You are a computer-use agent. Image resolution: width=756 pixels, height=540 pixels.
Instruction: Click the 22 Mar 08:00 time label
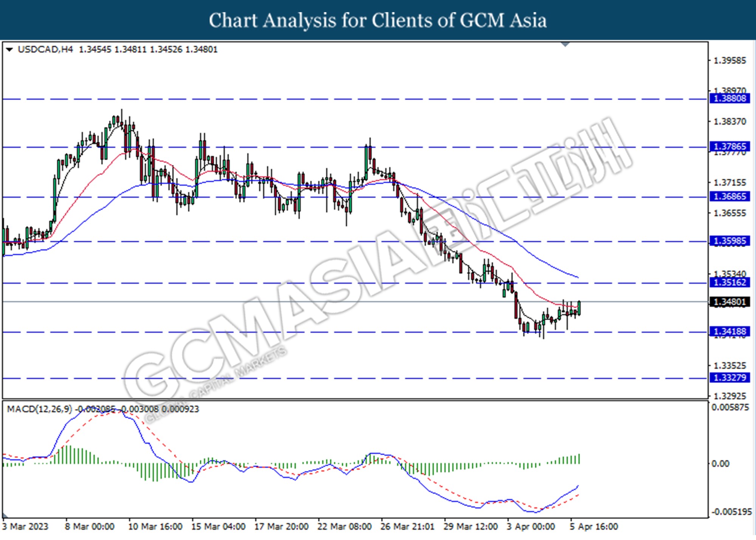[x=344, y=527]
